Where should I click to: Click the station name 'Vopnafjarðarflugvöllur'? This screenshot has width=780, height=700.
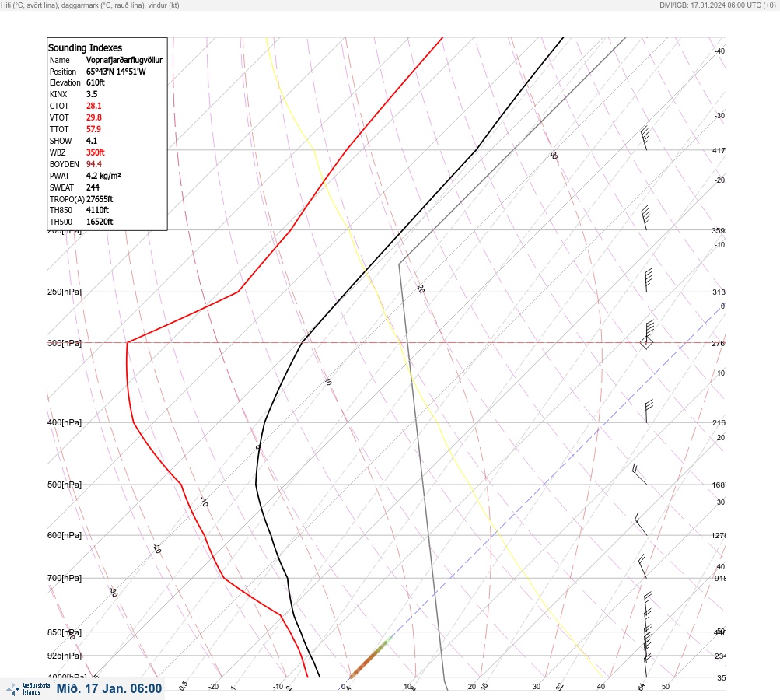click(x=124, y=60)
